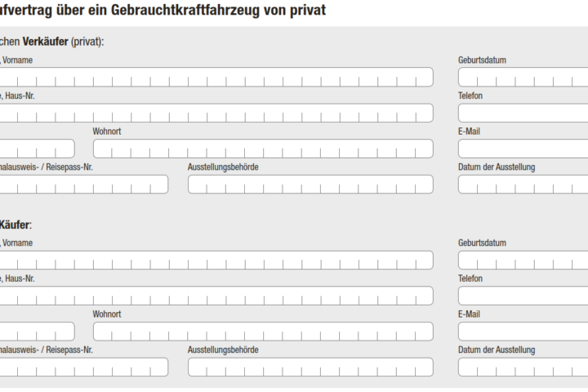Select seller's Datum der Ausstellung field

[x=523, y=185]
